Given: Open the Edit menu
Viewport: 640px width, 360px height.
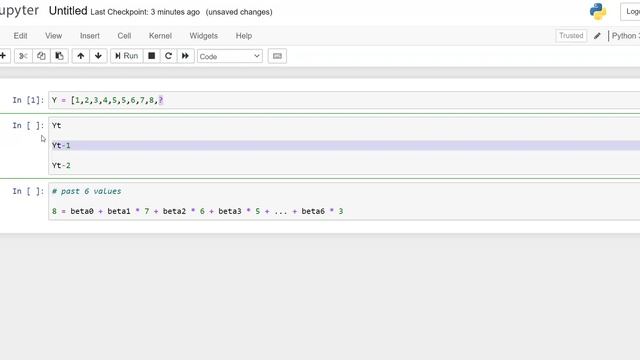Looking at the screenshot, I should pyautogui.click(x=20, y=36).
